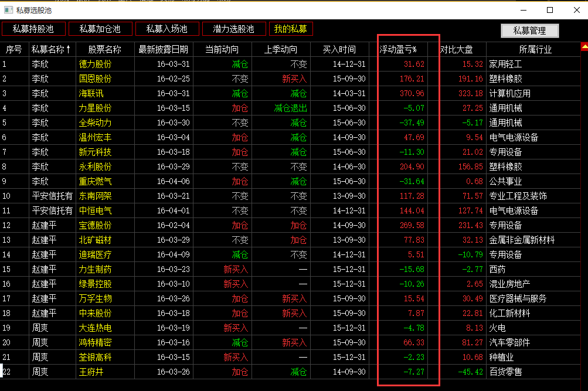Select the 重庆燃气 stock row
Image resolution: width=588 pixels, height=391 pixels.
95,182
